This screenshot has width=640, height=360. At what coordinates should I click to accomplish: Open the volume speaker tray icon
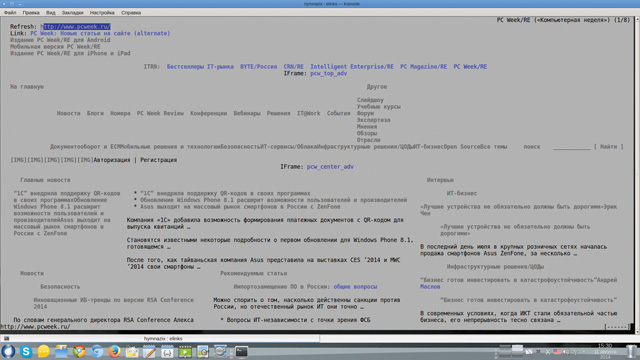click(x=566, y=351)
